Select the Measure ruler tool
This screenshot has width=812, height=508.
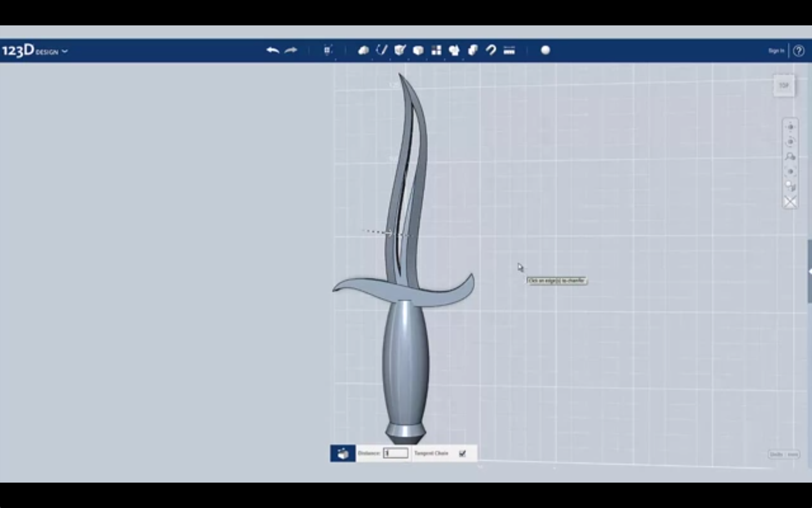(x=509, y=50)
